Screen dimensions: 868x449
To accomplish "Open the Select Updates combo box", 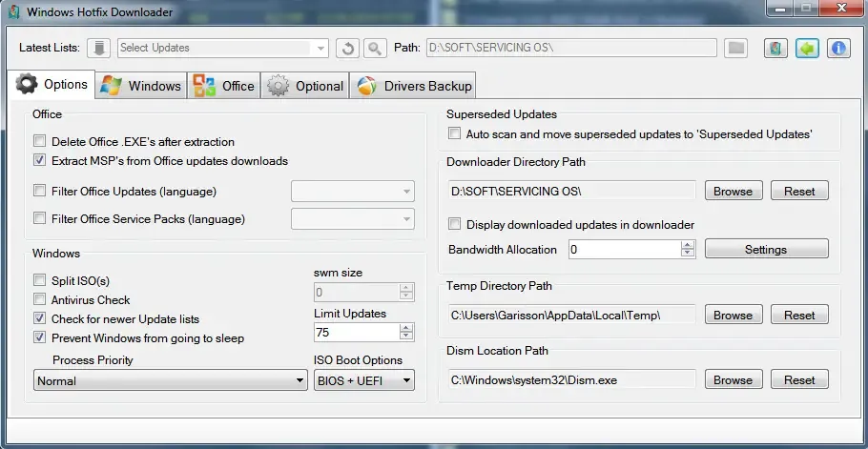I will 222,48.
